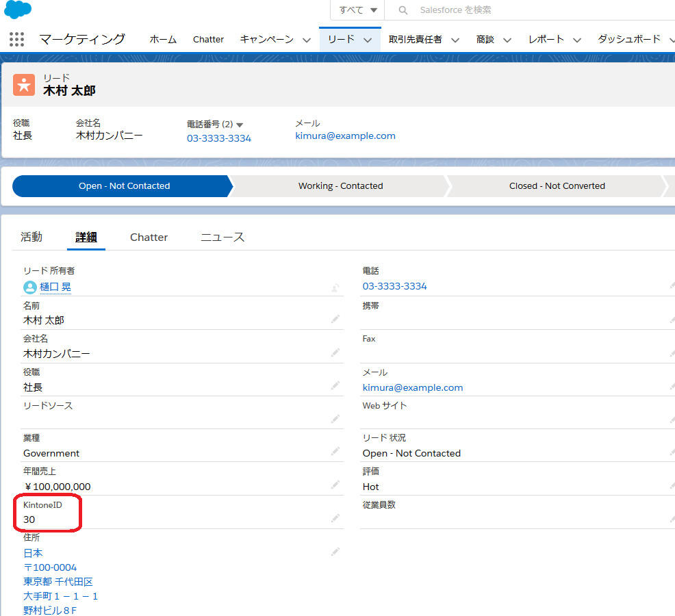The width and height of the screenshot is (675, 616).
Task: Click the 社長 title value in details
Action: (x=33, y=387)
